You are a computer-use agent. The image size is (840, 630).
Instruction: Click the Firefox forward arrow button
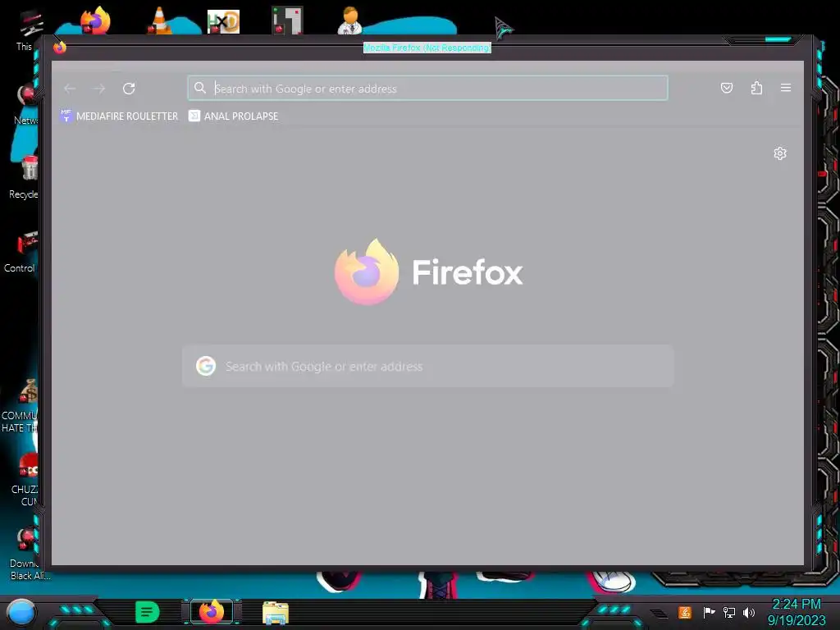[99, 89]
